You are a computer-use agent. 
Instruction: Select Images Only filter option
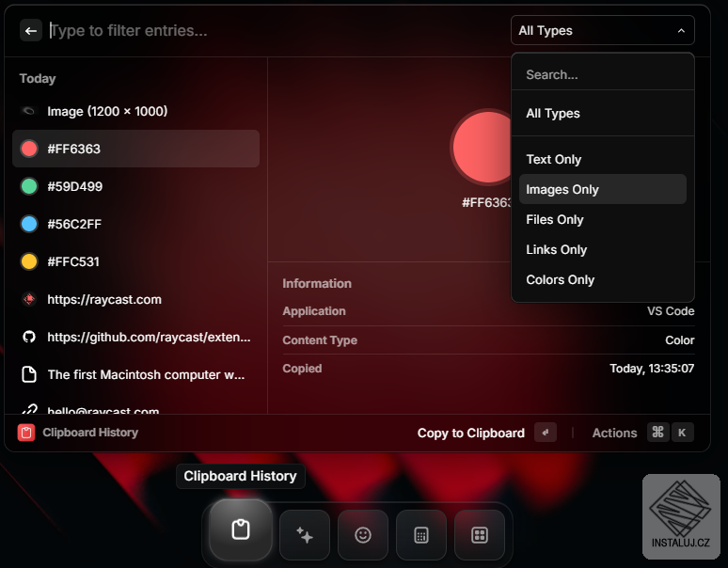(602, 189)
